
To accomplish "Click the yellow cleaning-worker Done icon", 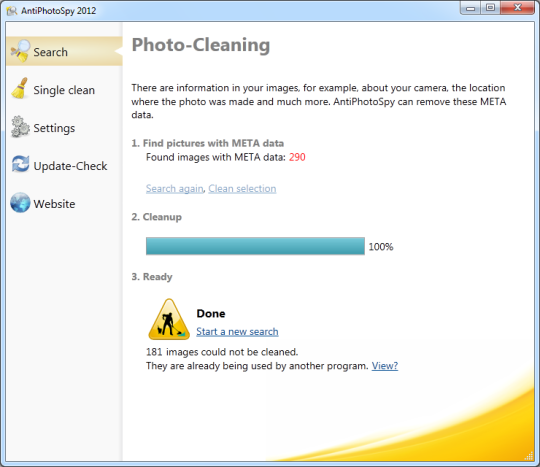I will tap(169, 319).
